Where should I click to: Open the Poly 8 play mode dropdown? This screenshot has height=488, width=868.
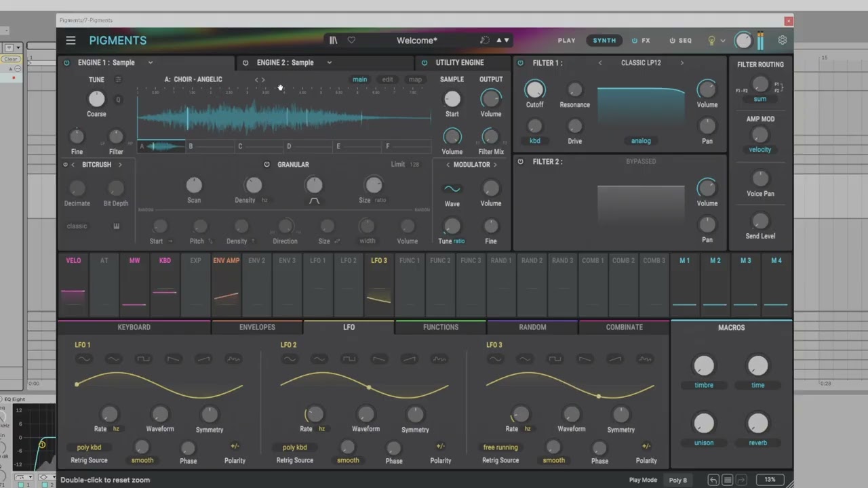pos(678,480)
